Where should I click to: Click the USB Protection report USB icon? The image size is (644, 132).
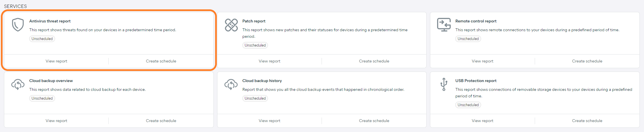444,84
